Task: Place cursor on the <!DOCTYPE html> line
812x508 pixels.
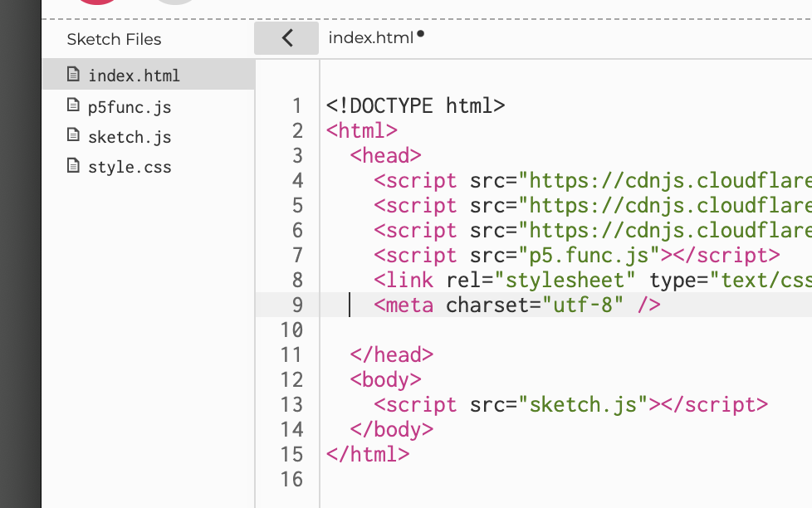Action: pos(415,105)
